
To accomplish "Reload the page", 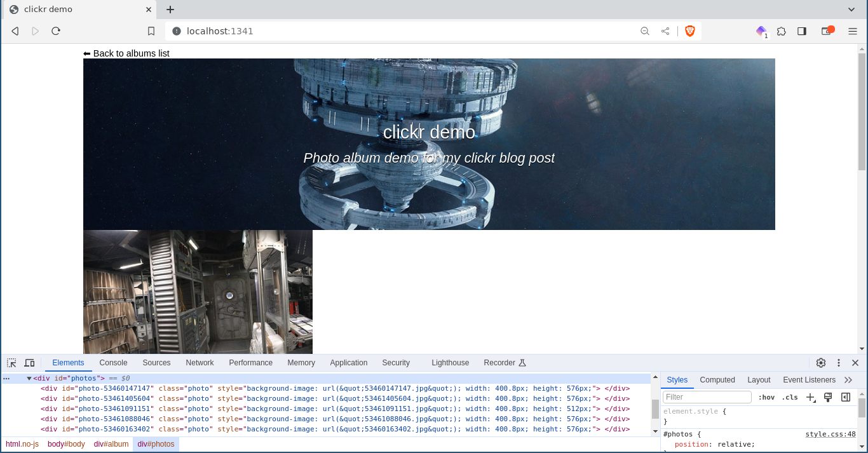I will coord(56,31).
